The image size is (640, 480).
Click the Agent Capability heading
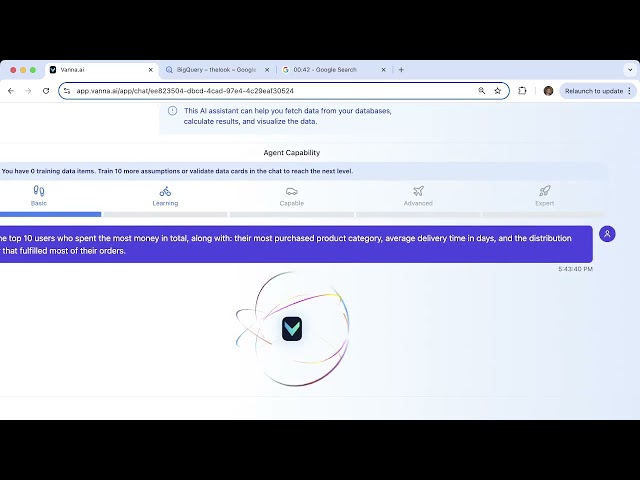292,153
